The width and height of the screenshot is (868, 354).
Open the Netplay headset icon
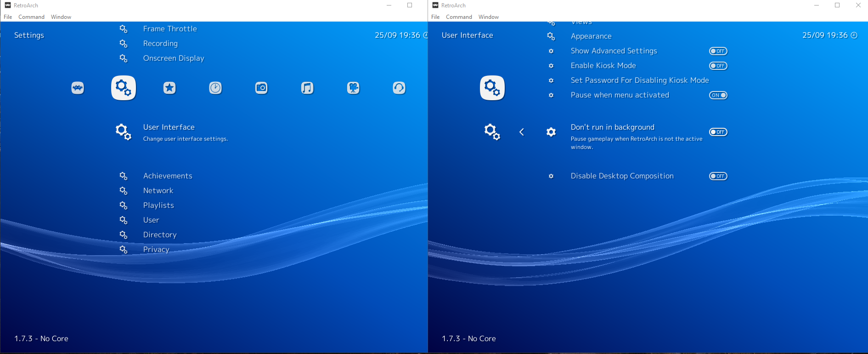(399, 88)
